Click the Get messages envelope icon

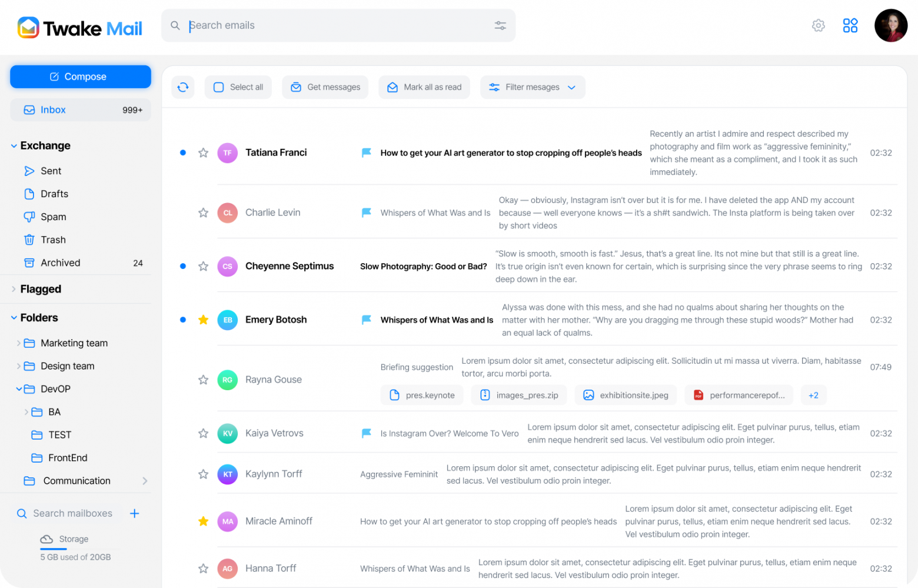295,87
